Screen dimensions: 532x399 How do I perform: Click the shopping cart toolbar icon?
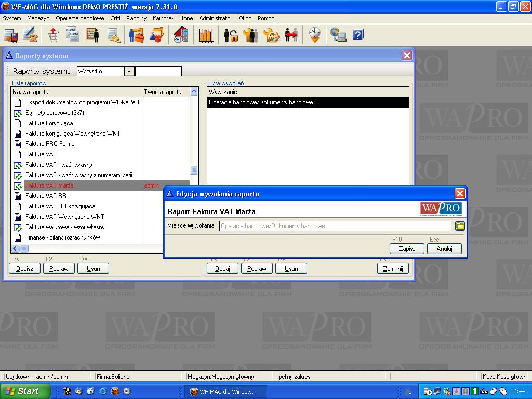pos(53,35)
